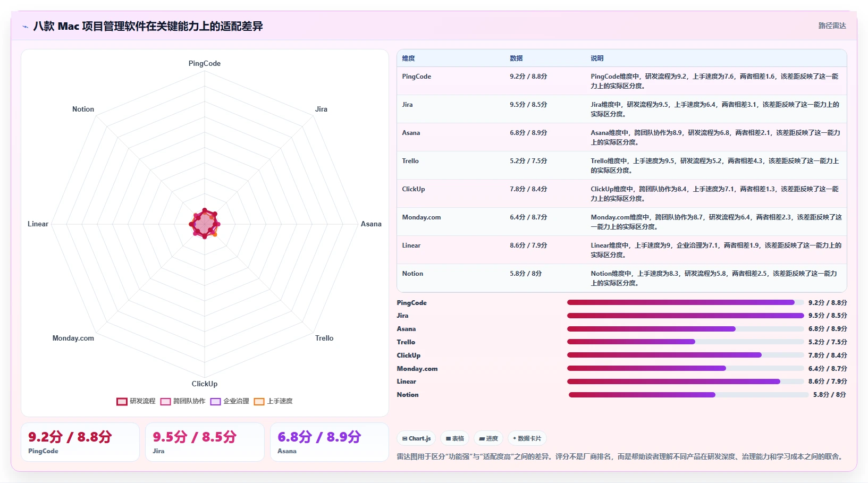
Task: Click the 5.2分 / 7.5分 table cell
Action: tap(528, 161)
